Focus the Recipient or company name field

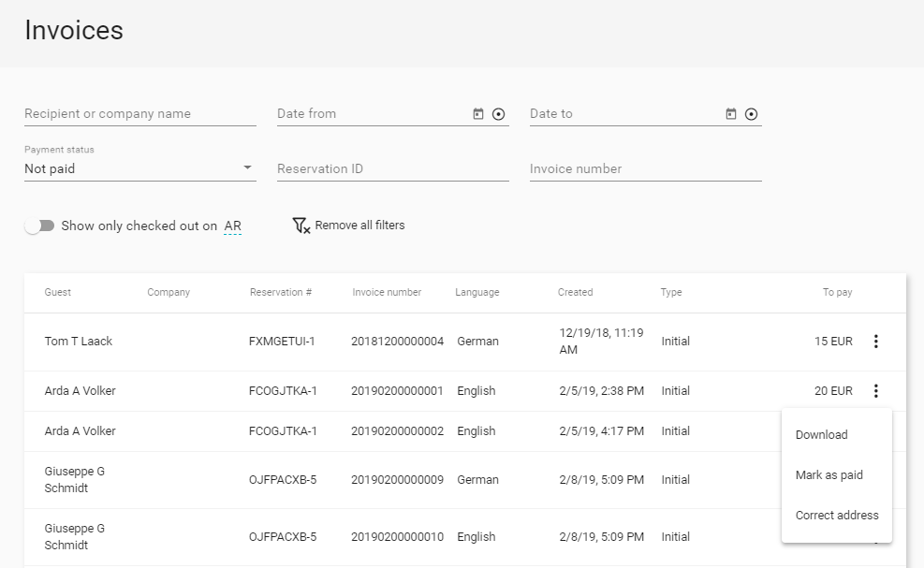tap(140, 114)
